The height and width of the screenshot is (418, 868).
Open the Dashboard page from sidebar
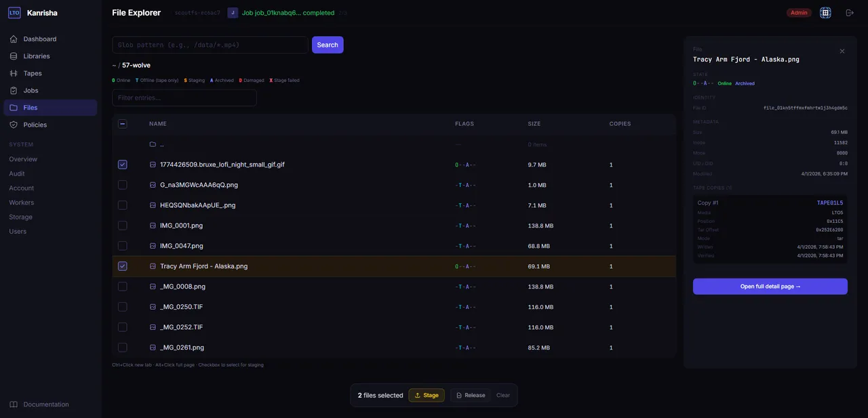click(x=39, y=39)
